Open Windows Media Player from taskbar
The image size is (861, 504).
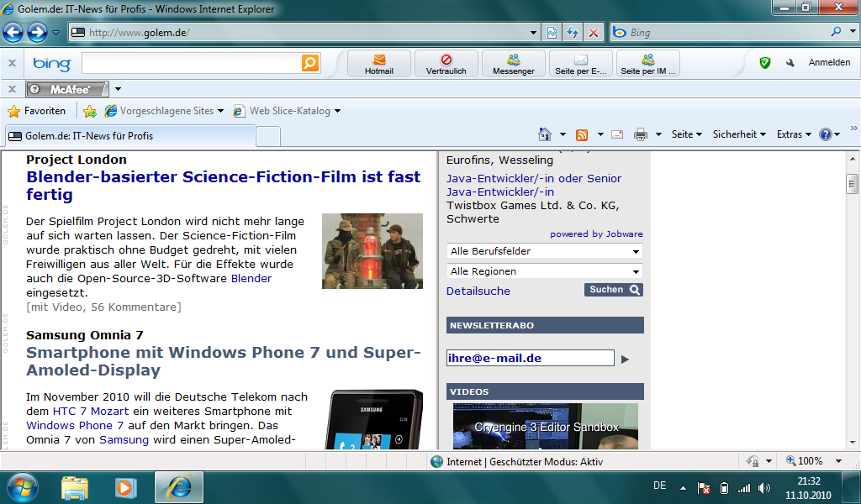point(125,486)
